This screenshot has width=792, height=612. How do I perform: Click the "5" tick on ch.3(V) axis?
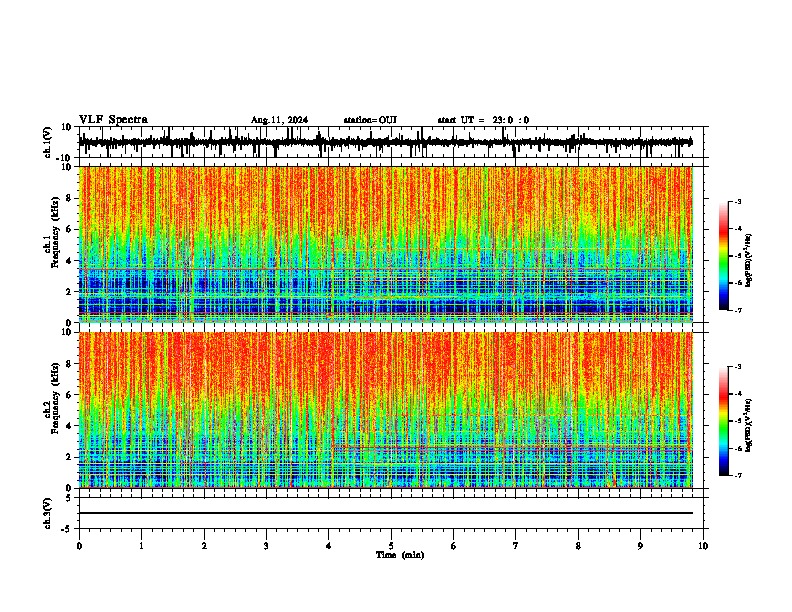[69, 498]
